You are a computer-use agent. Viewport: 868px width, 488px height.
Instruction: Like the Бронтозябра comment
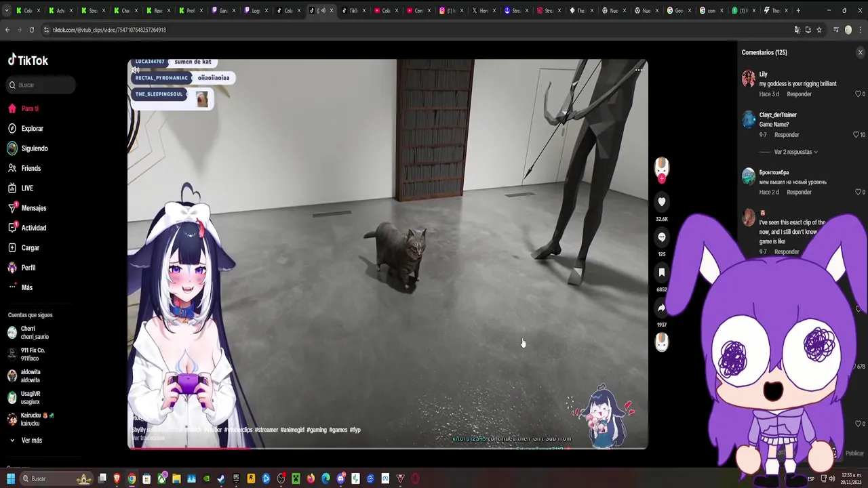858,192
